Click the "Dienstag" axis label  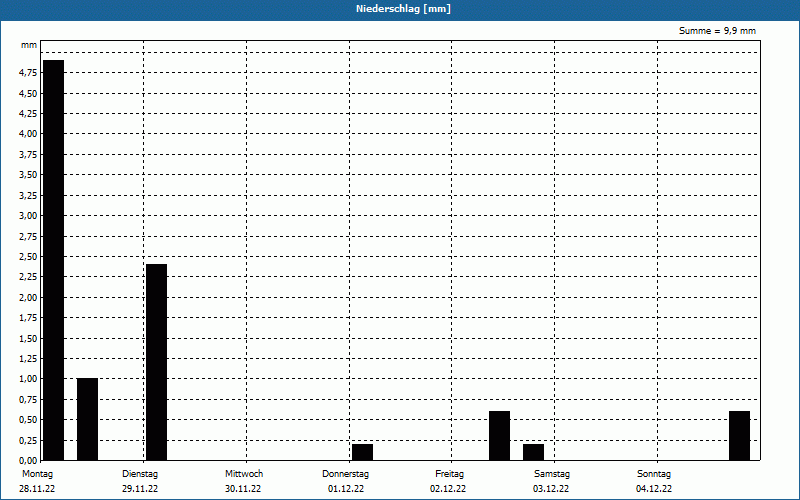pos(140,474)
